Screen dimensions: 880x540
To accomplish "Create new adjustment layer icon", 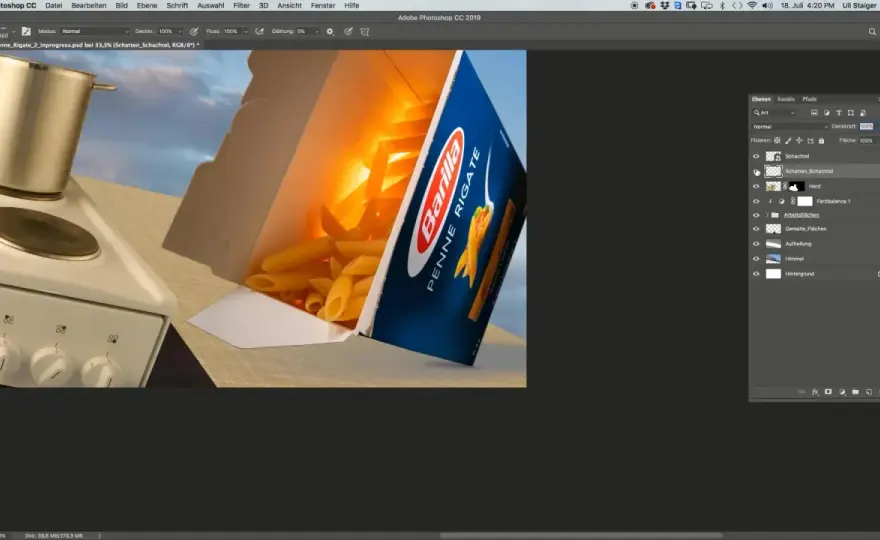I will point(842,392).
